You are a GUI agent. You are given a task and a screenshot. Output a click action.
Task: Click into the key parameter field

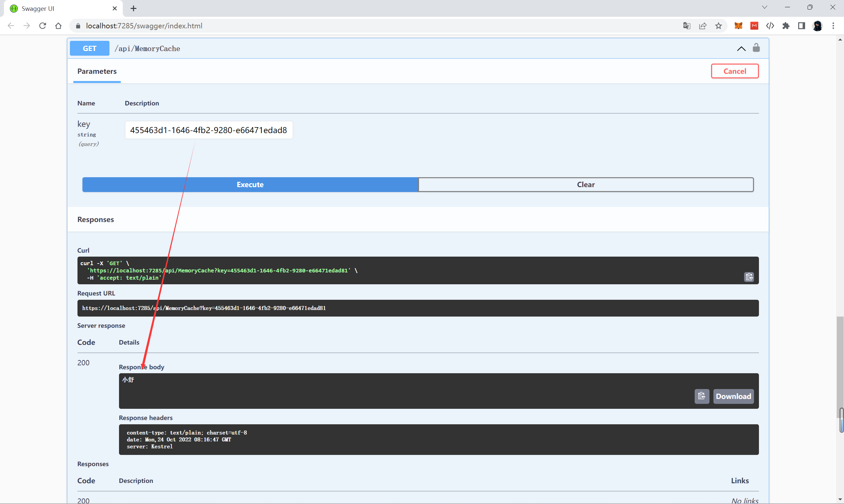click(x=208, y=130)
